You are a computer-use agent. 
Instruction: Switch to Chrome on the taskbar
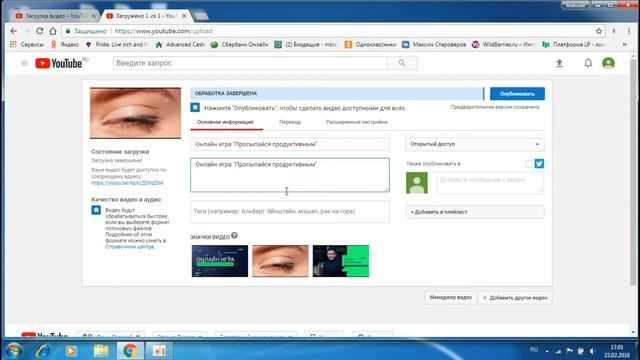(130, 351)
